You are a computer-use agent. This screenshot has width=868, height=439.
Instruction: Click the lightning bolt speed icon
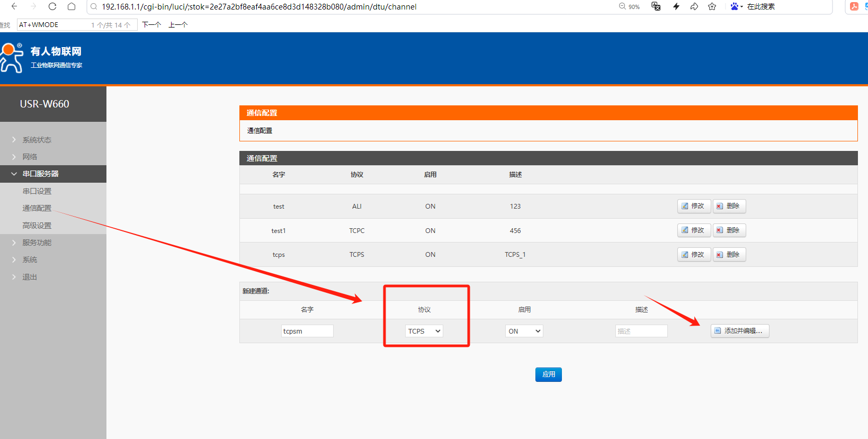(x=676, y=6)
